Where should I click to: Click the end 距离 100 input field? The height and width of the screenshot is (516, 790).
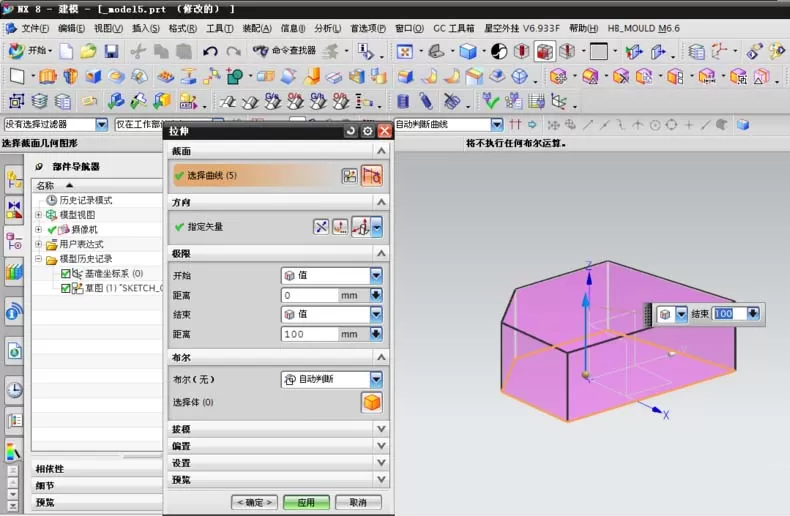point(310,334)
